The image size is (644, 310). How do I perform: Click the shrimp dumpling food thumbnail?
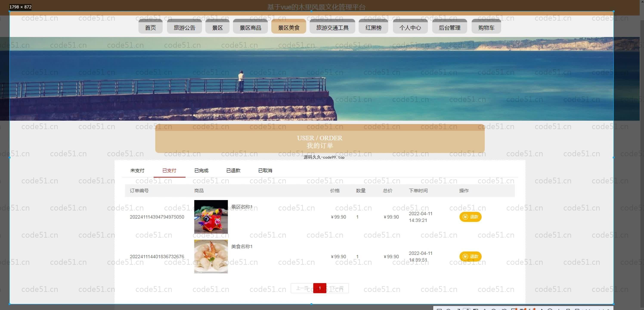point(211,256)
